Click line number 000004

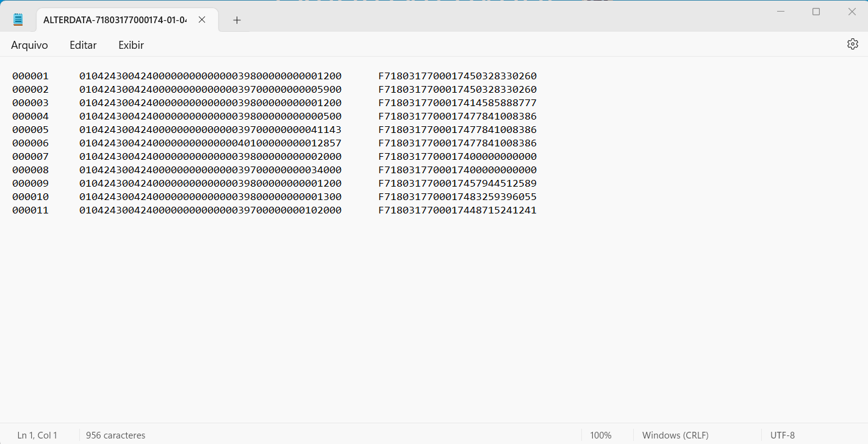pyautogui.click(x=30, y=116)
